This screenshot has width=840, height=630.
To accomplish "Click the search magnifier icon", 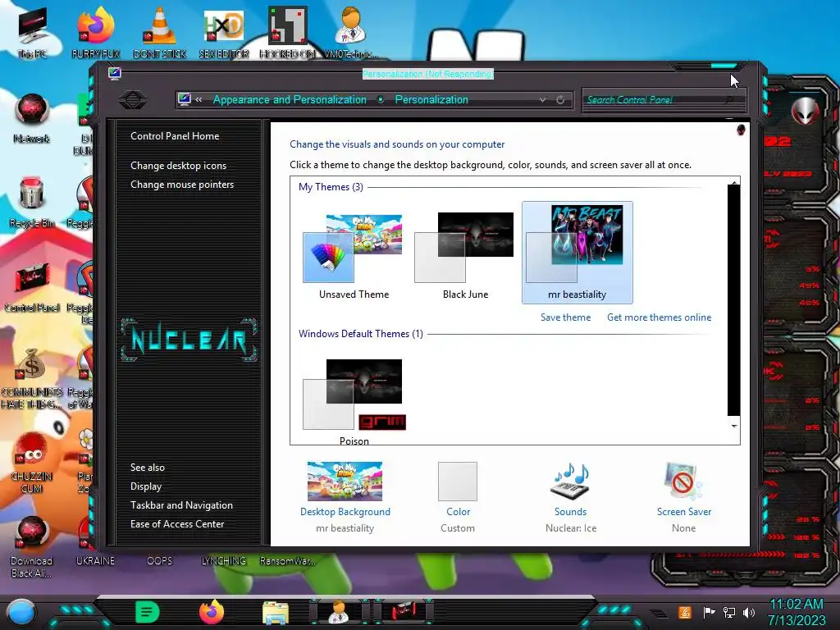I will [729, 99].
